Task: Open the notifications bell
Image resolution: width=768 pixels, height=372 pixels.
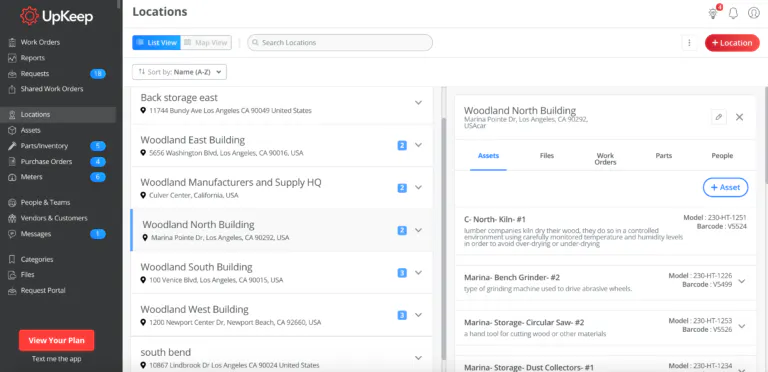Action: (x=733, y=13)
